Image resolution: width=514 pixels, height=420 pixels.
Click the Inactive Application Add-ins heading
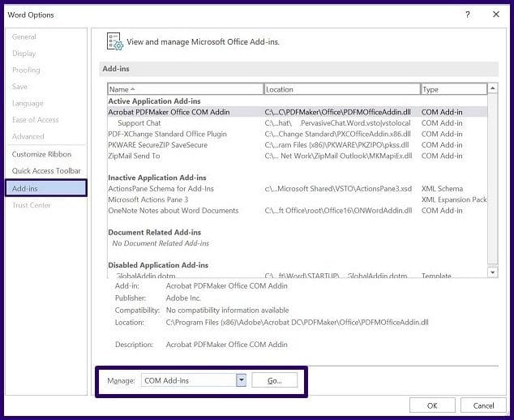pos(157,178)
